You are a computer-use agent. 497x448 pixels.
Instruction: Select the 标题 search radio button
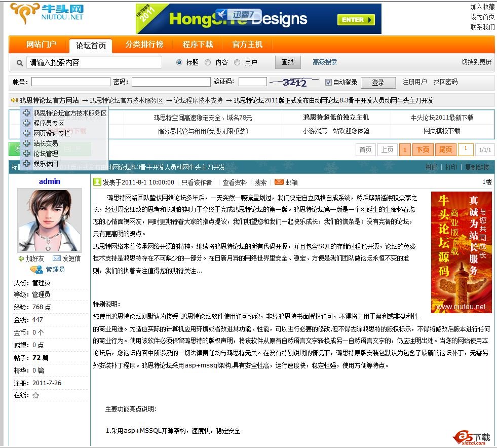click(x=179, y=62)
